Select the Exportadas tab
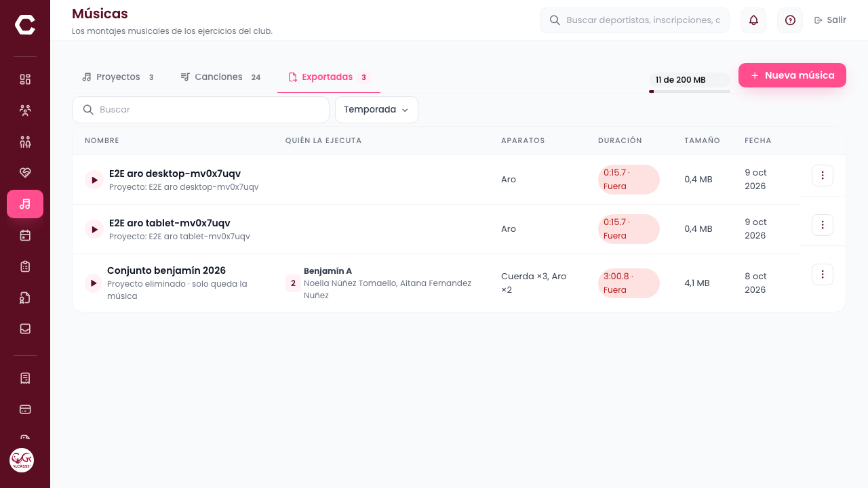The width and height of the screenshot is (868, 488). [x=329, y=77]
